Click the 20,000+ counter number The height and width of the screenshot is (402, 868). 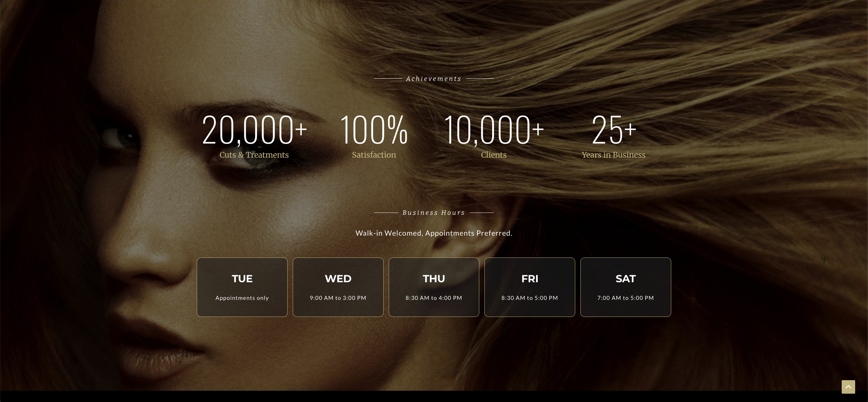(x=254, y=130)
